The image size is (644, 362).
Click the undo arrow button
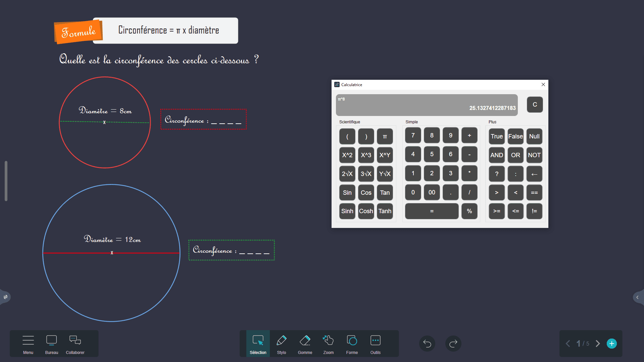[427, 344]
